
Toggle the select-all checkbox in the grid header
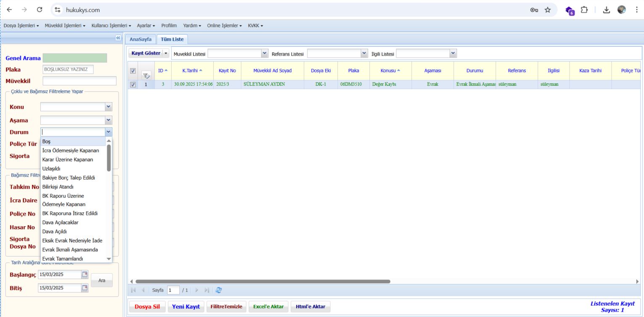pyautogui.click(x=133, y=71)
